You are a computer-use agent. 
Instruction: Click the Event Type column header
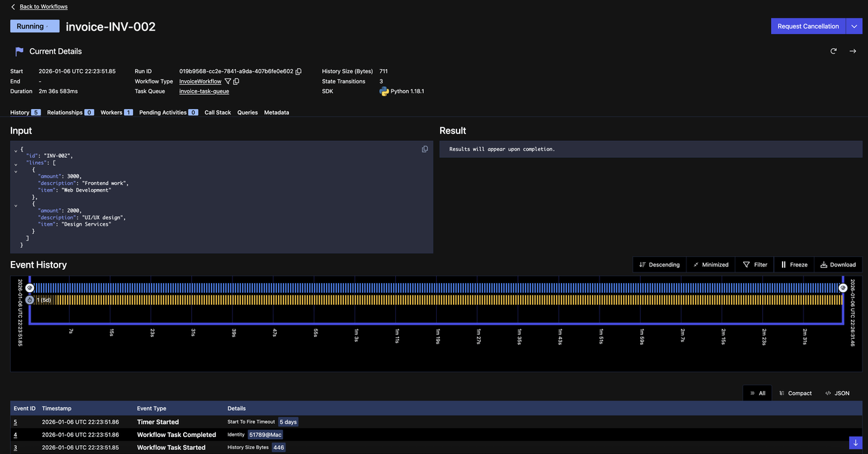click(x=151, y=409)
